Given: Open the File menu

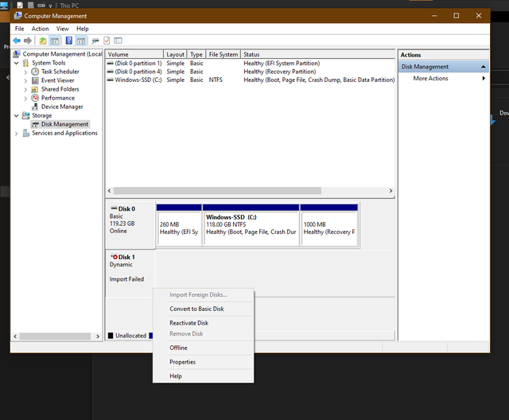Looking at the screenshot, I should pos(19,29).
